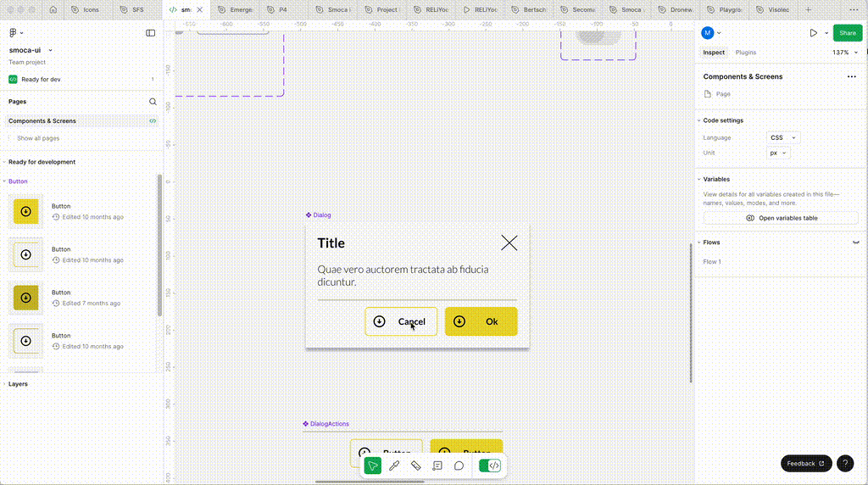Click the Flows panel collapse icon
The width and height of the screenshot is (868, 485).
coord(856,242)
